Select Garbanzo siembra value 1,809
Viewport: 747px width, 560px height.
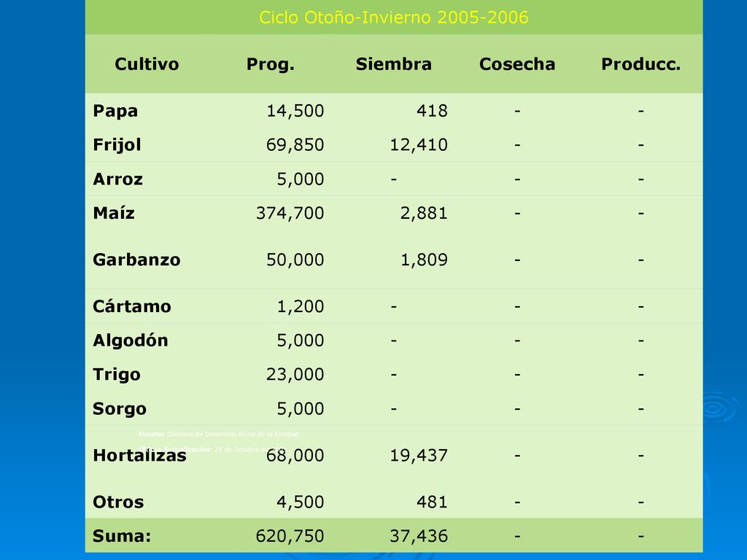pos(424,260)
